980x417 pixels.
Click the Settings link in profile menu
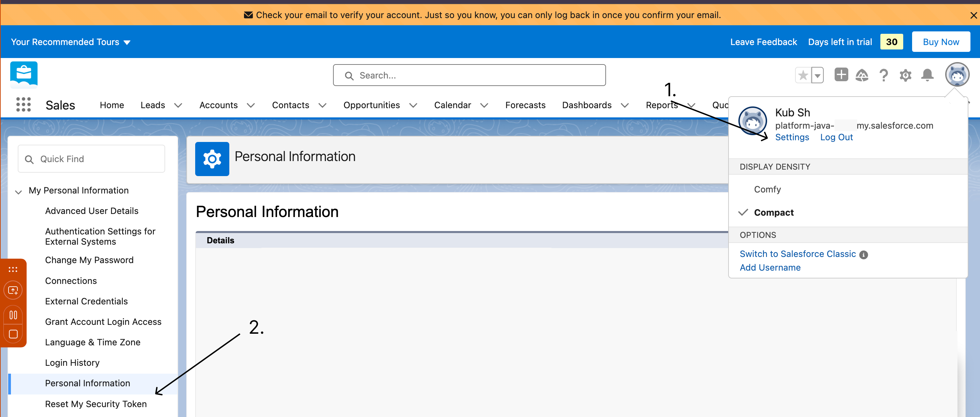[x=792, y=138]
